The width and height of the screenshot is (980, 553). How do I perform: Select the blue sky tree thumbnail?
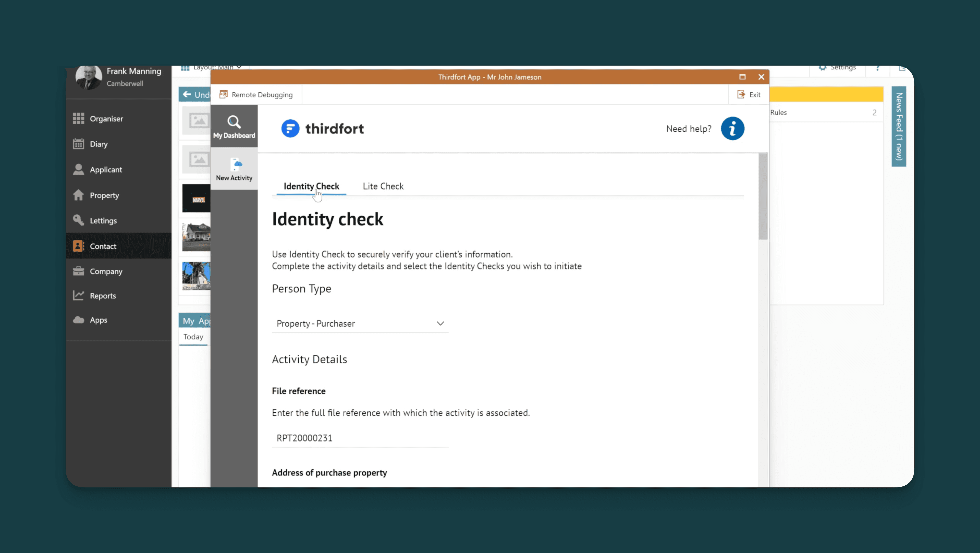tap(196, 276)
